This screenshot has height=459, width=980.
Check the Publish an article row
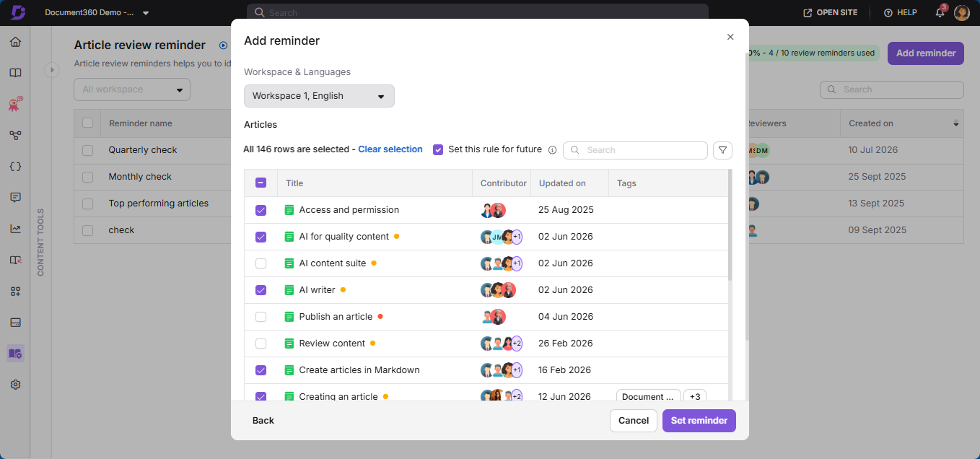(x=261, y=317)
